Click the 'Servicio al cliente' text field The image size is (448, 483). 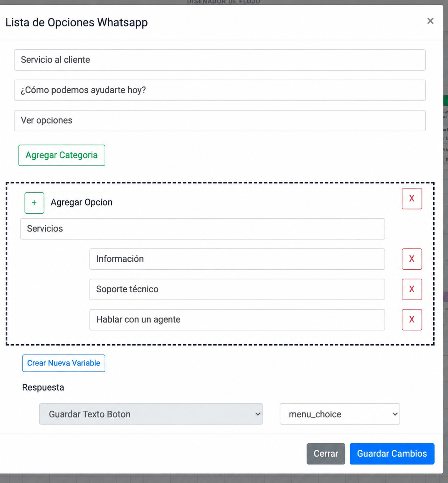pos(220,60)
